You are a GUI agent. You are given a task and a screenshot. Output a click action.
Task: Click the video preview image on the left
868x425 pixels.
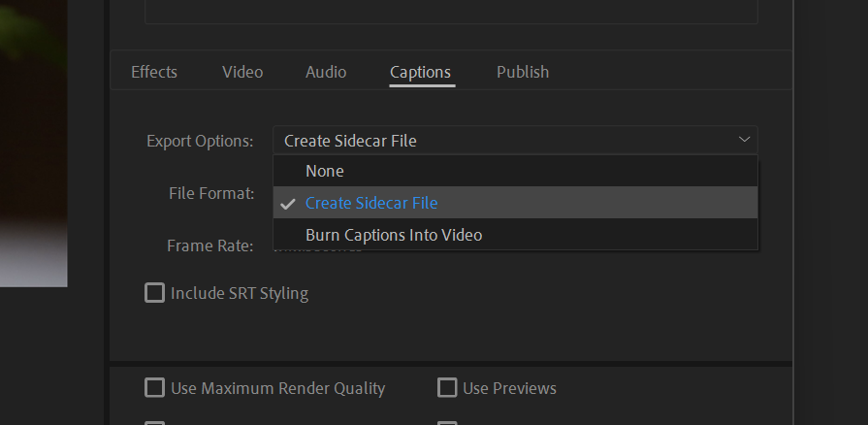pyautogui.click(x=33, y=146)
